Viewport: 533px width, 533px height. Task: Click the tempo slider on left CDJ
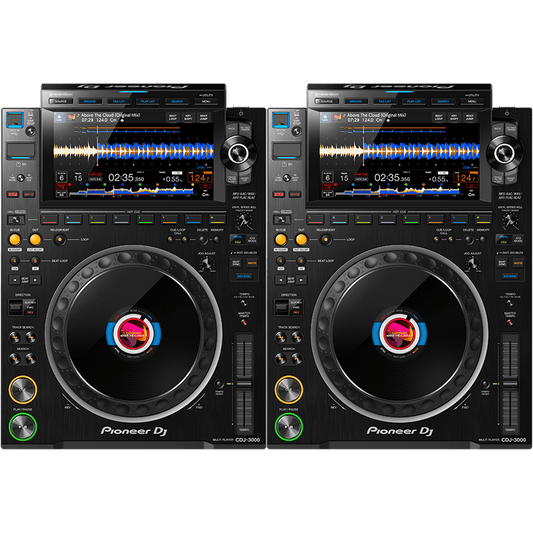point(244,384)
